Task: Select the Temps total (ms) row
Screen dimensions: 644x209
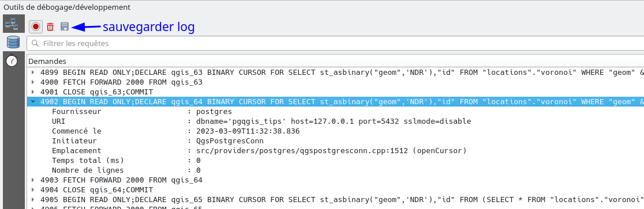Action: pos(335,160)
